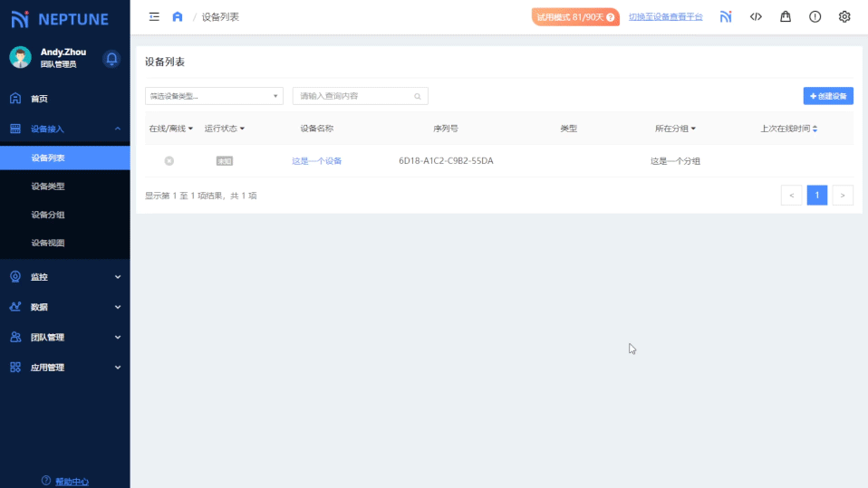This screenshot has width=868, height=488.
Task: Click the home breadcrumb icon
Action: tap(178, 16)
